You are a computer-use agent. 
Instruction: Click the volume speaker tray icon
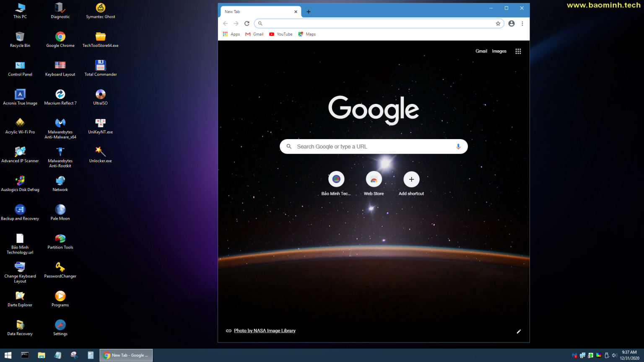(614, 355)
